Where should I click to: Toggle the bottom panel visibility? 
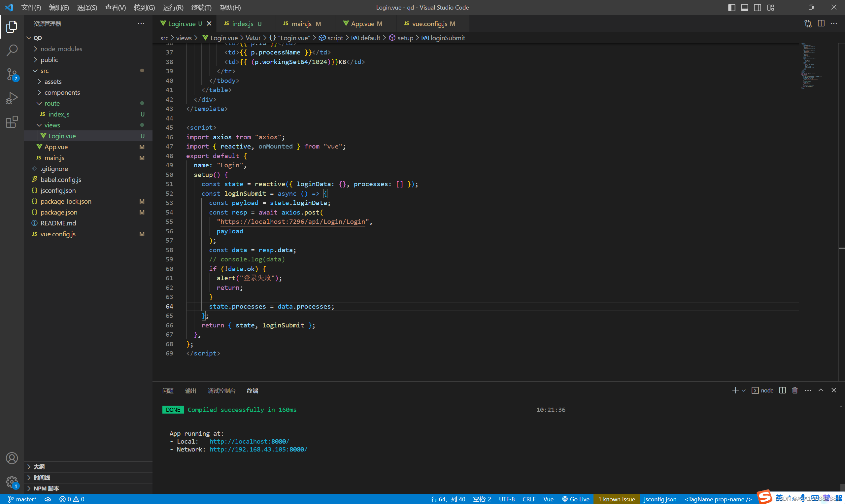pos(744,8)
